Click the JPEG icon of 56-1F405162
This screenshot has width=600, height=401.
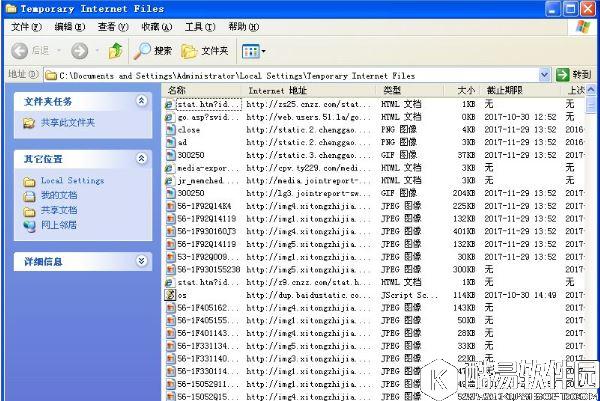[170, 308]
